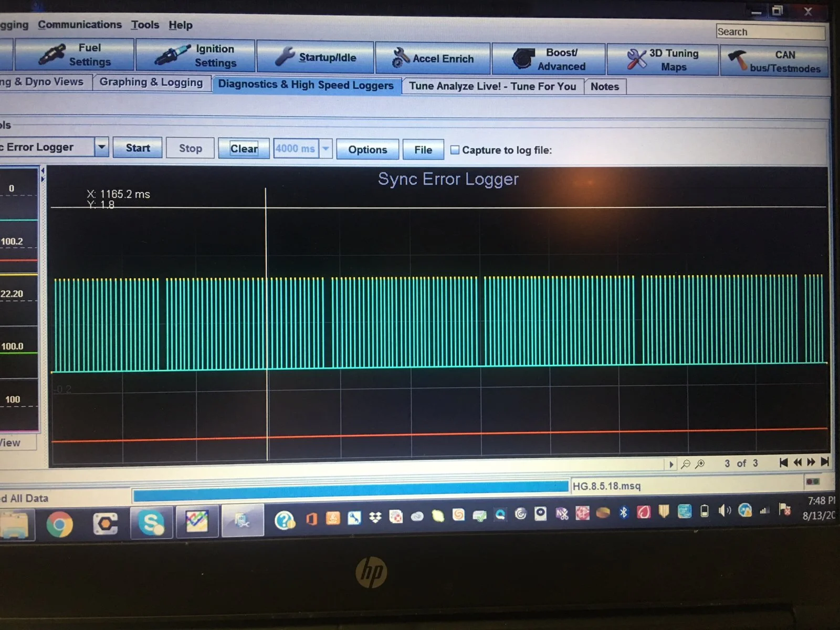This screenshot has width=840, height=630.
Task: Click the network signal bars tray icon
Action: point(764,510)
